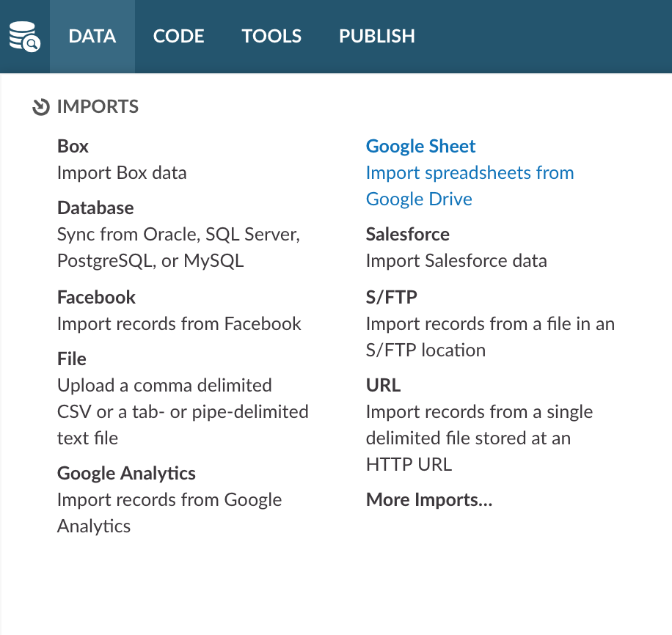Open the DATA menu tab
Viewport: 672px width, 635px height.
pyautogui.click(x=92, y=37)
